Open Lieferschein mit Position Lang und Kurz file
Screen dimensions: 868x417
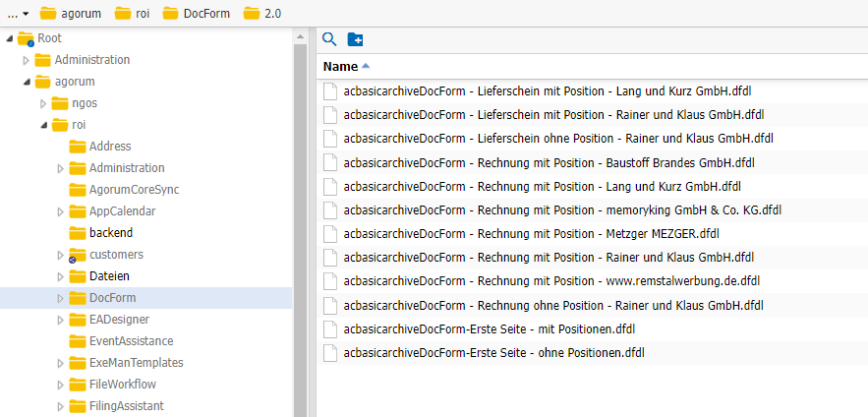tap(547, 90)
